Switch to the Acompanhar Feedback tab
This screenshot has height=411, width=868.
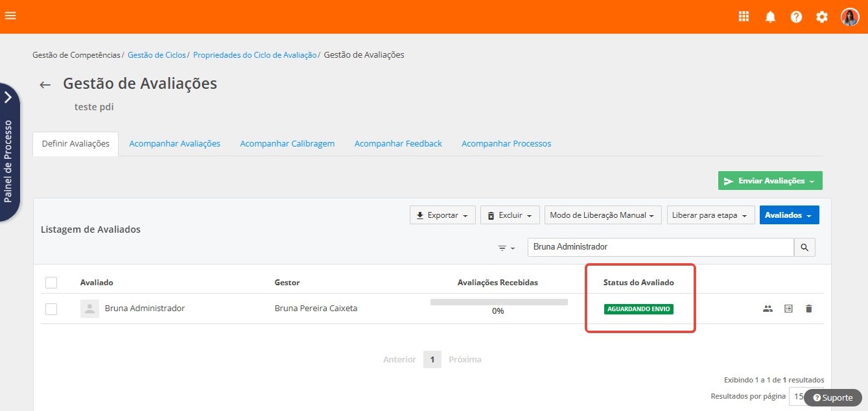[398, 144]
